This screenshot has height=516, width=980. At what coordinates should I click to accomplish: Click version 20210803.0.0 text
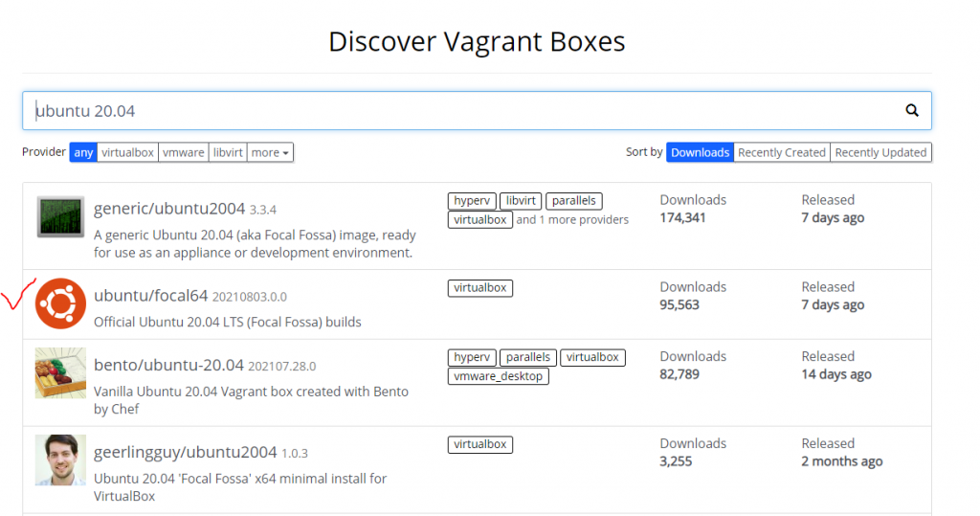pos(250,297)
